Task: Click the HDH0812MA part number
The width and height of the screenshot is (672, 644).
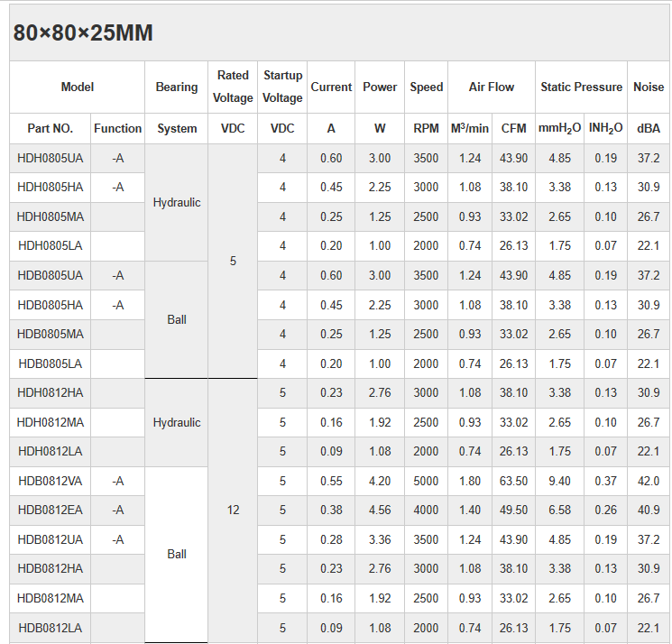Action: point(51,422)
